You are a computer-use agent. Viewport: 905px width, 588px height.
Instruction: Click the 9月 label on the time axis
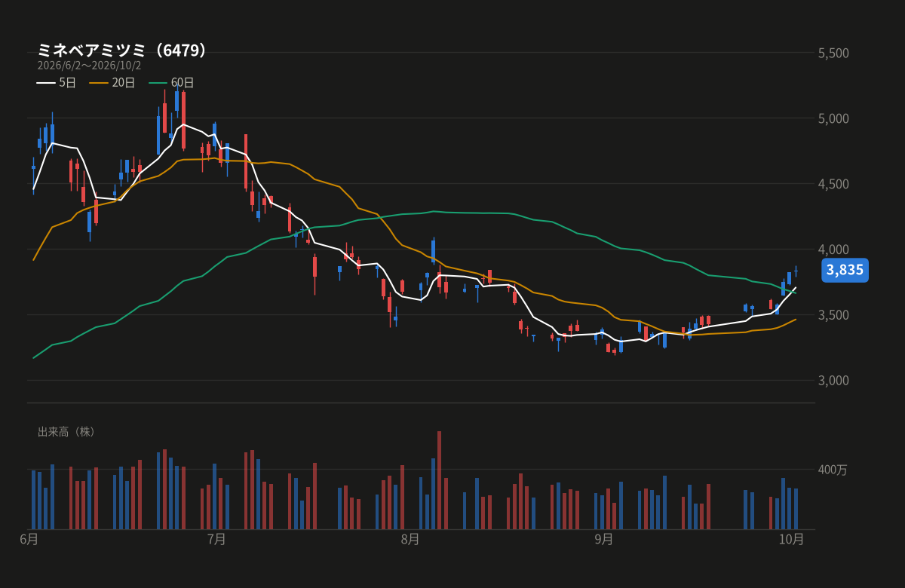click(604, 539)
